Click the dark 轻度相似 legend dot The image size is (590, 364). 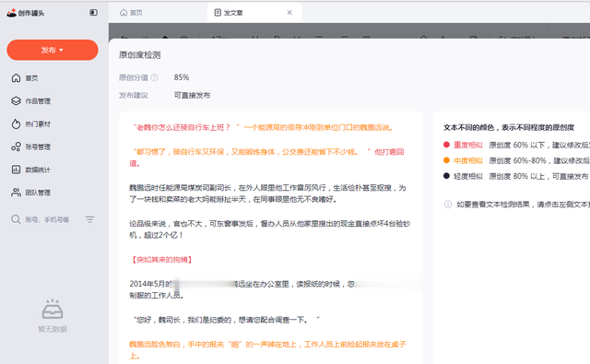[x=446, y=176]
